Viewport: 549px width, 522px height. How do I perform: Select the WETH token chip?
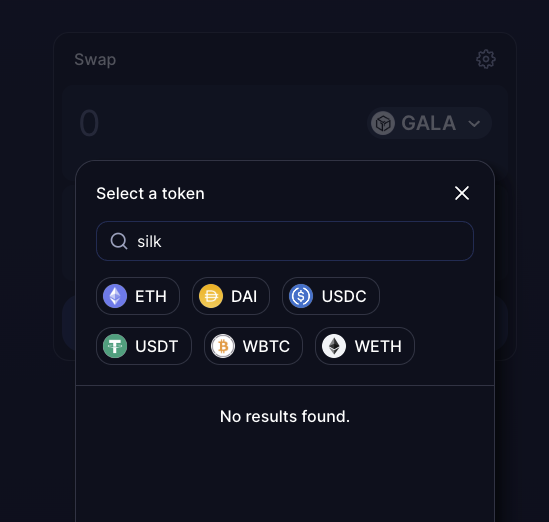pos(365,346)
